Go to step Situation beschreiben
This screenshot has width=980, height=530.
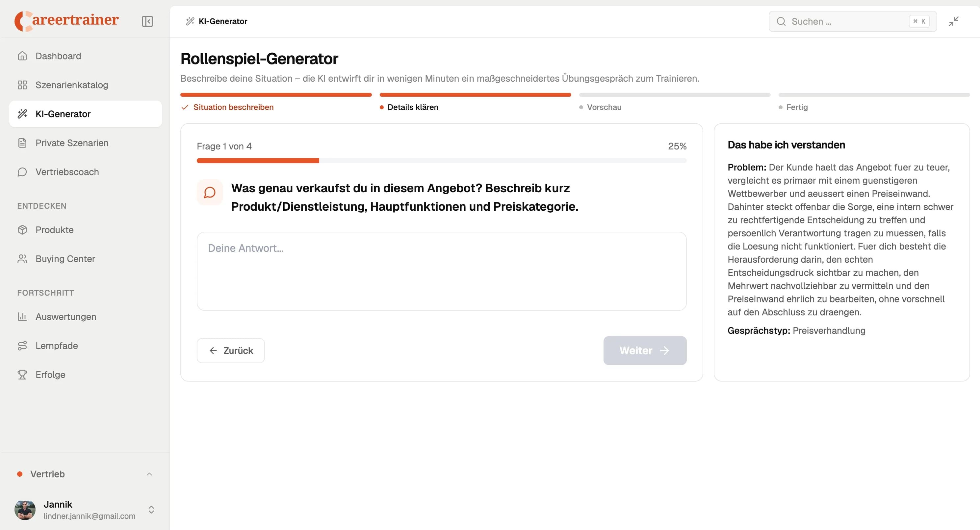(x=233, y=107)
